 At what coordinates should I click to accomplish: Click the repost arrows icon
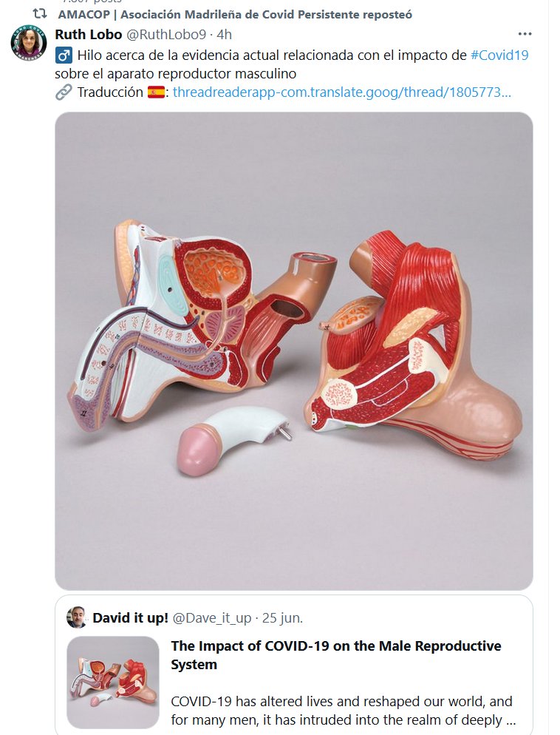click(x=40, y=14)
